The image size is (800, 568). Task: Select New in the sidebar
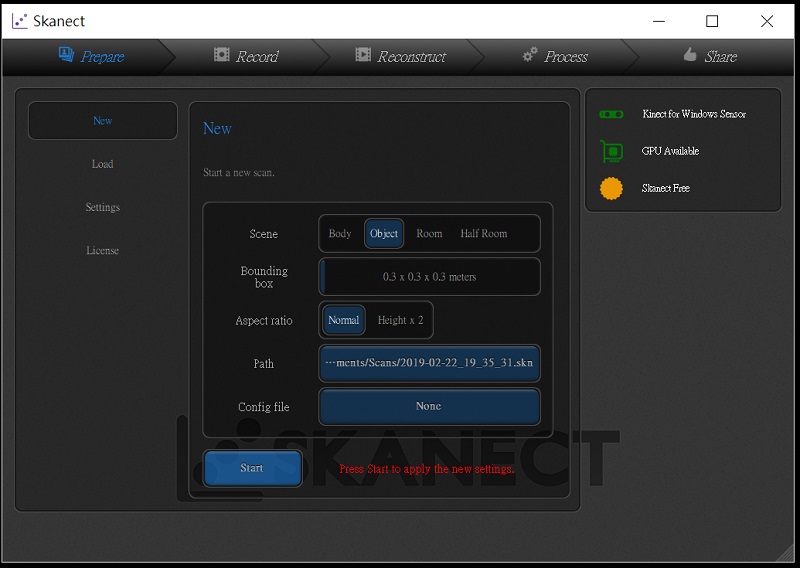tap(103, 120)
